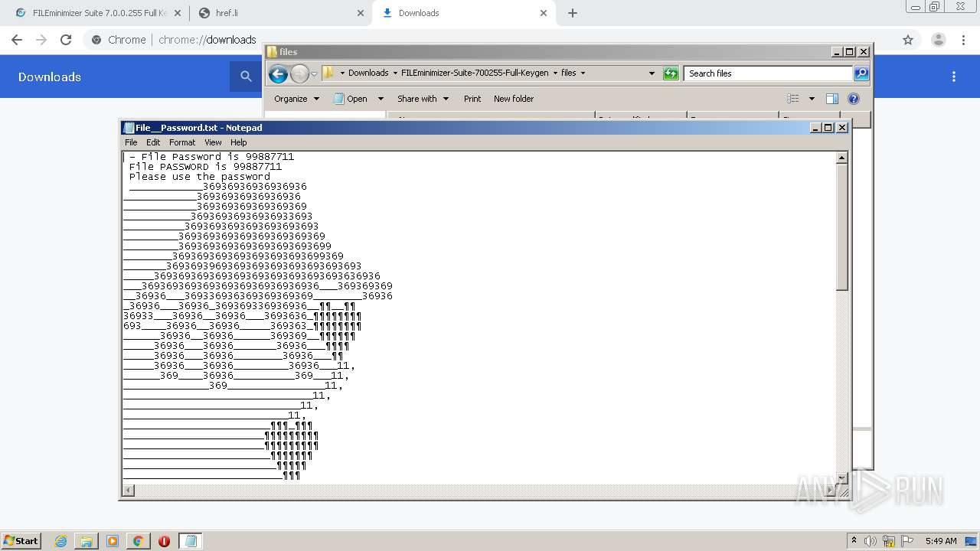Click Notepad vertical scrollbar up arrow
Image resolution: width=980 pixels, height=551 pixels.
point(842,158)
